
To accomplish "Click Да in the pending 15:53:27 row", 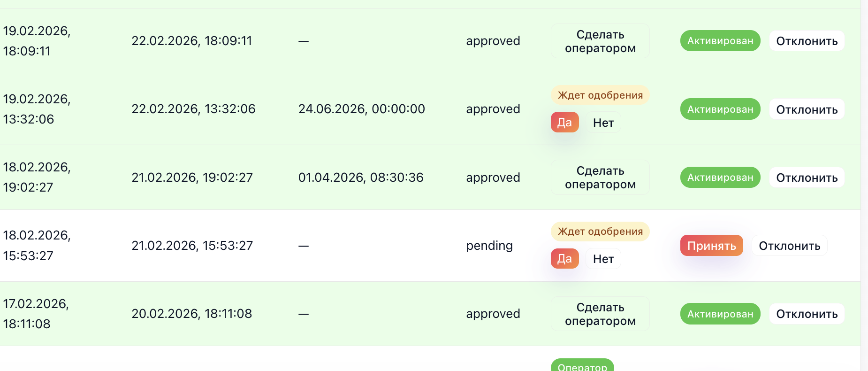I will pyautogui.click(x=564, y=259).
